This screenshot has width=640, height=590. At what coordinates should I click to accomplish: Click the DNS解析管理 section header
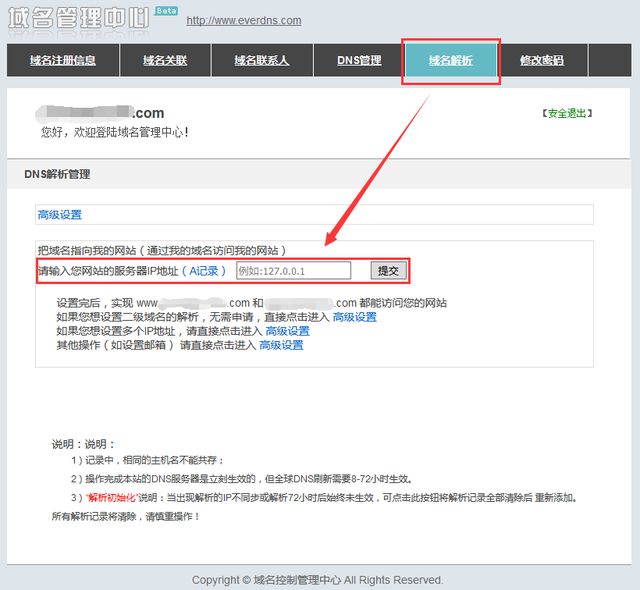[x=57, y=174]
